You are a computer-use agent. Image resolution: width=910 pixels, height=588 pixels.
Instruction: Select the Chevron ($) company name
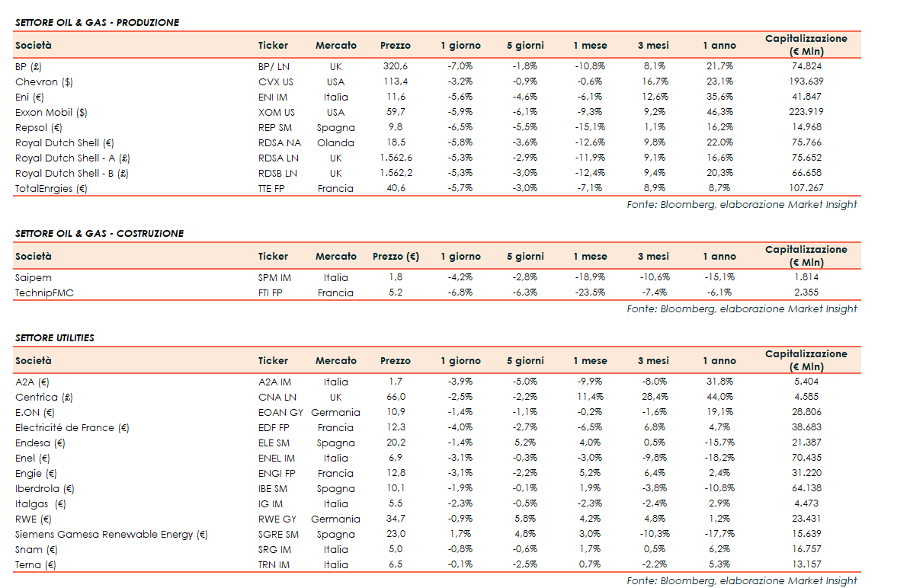coord(43,81)
